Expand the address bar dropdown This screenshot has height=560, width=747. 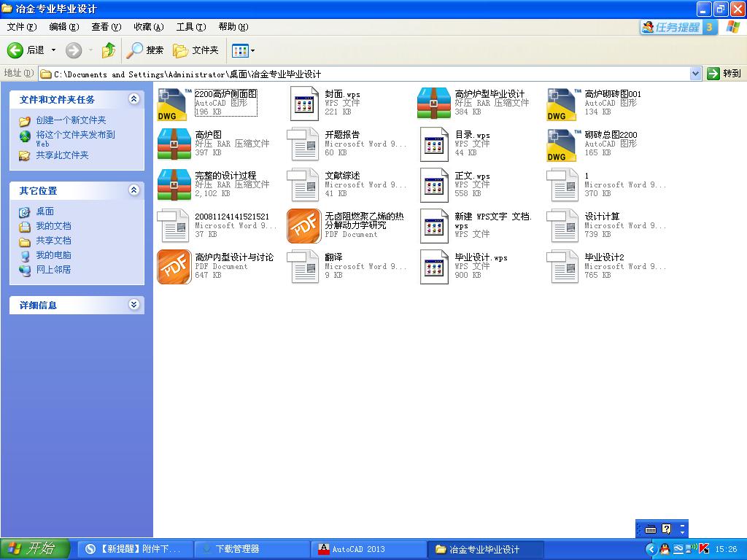pyautogui.click(x=695, y=74)
